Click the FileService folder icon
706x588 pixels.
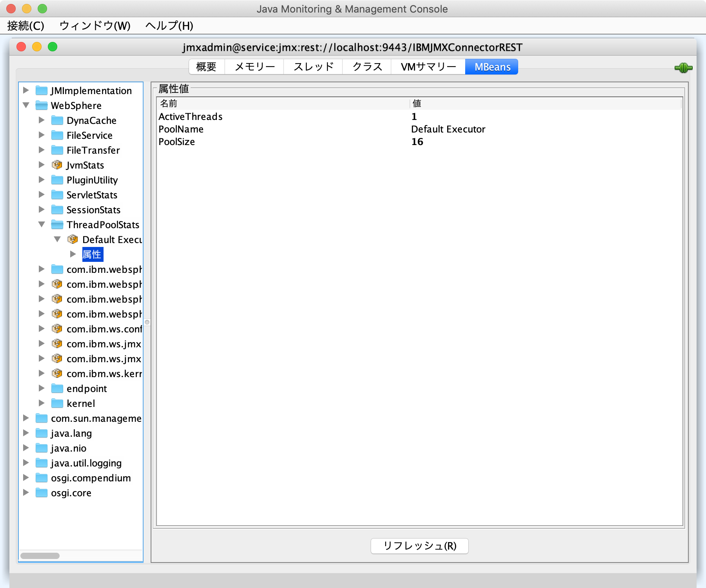point(57,135)
